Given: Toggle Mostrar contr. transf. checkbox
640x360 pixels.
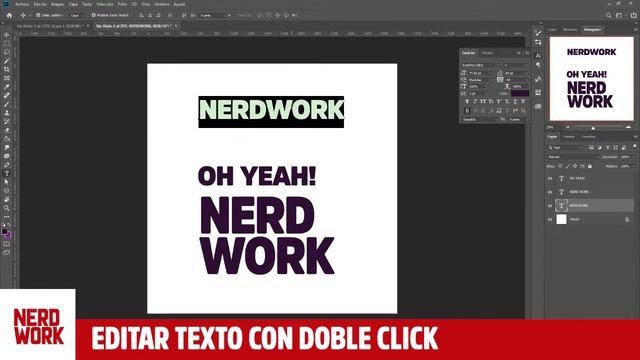Looking at the screenshot, I should [x=93, y=15].
